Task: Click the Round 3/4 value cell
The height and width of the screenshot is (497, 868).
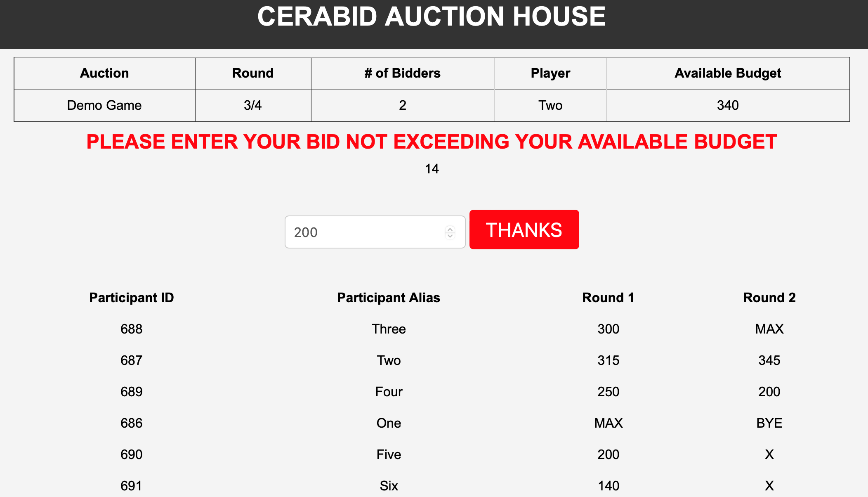Action: coord(252,105)
